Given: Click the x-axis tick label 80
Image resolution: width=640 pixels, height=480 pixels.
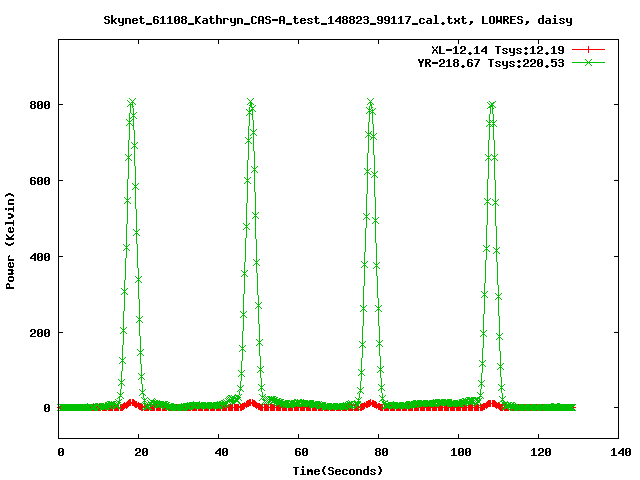Looking at the screenshot, I should pyautogui.click(x=381, y=452).
